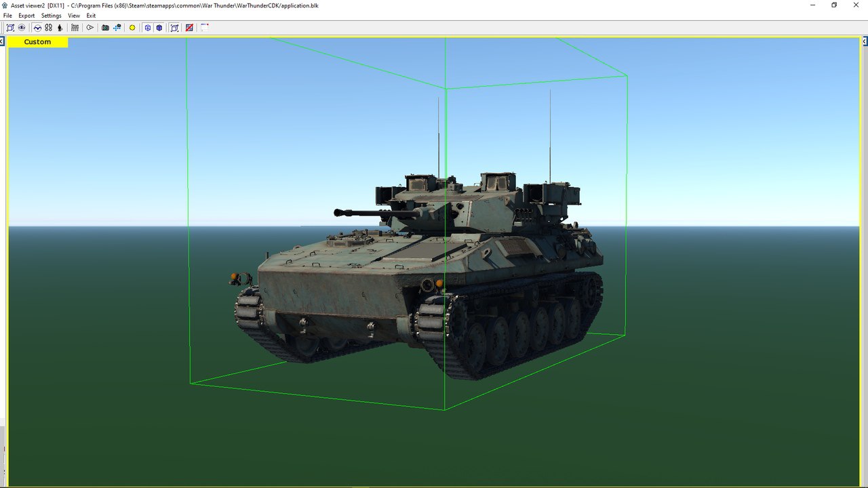Click the red-slashed square toolbar icon
This screenshot has width=868, height=488.
[x=189, y=28]
